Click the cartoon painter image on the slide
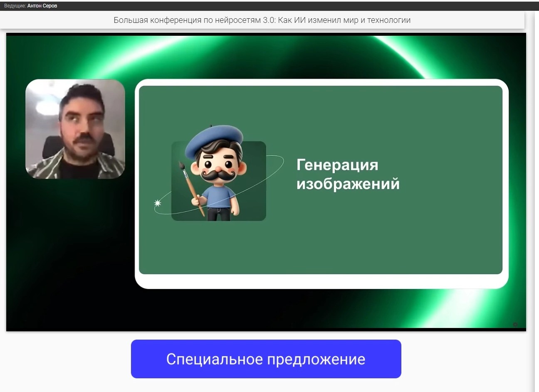Image resolution: width=539 pixels, height=392 pixels. tap(218, 173)
